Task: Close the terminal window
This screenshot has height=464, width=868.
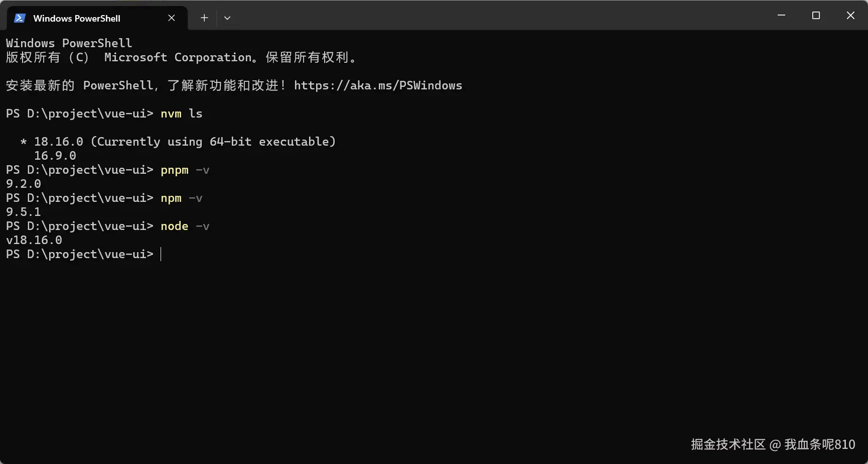Action: coord(850,16)
